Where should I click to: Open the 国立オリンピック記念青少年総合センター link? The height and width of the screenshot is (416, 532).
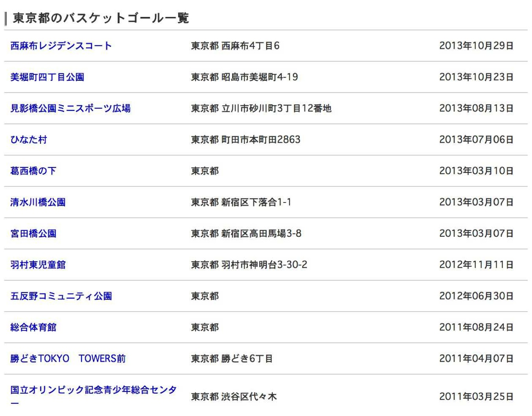coord(93,396)
